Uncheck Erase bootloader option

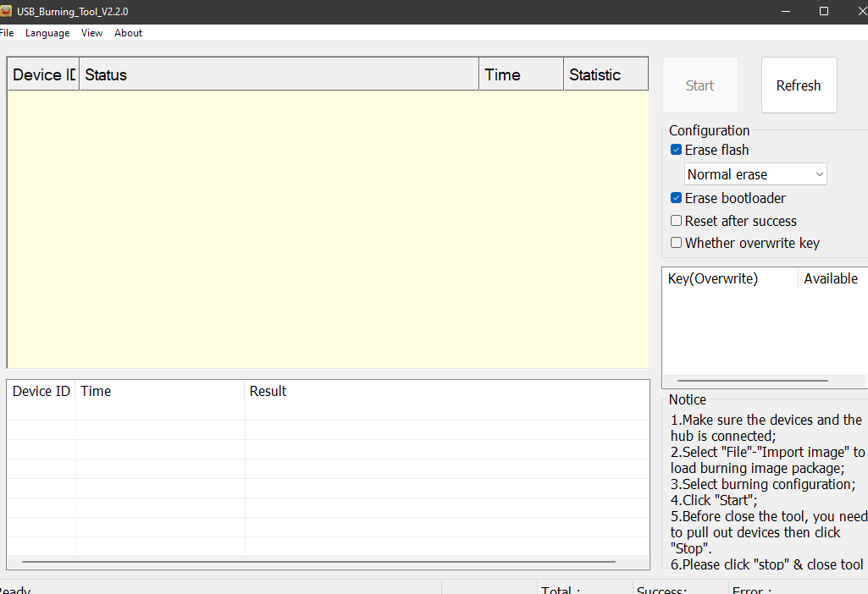pyautogui.click(x=676, y=198)
